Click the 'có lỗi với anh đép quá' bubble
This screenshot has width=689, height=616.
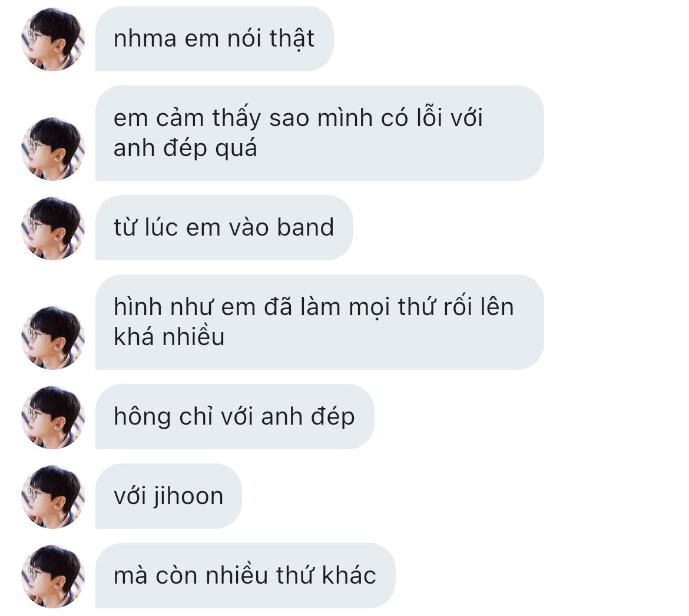[x=319, y=133]
